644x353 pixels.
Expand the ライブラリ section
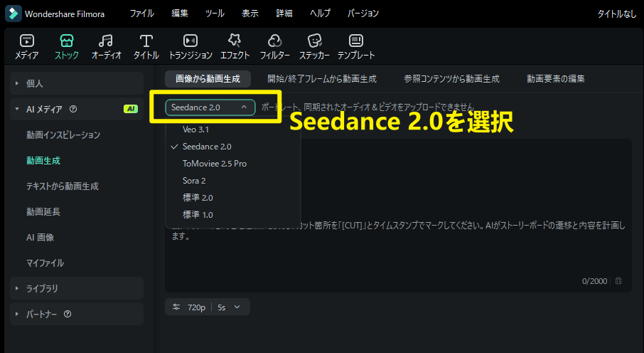pyautogui.click(x=17, y=288)
